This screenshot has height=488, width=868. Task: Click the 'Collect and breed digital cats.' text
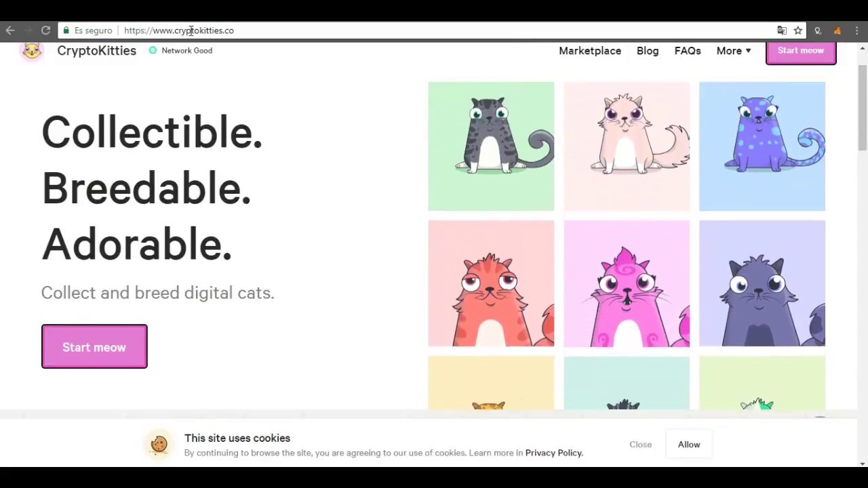[157, 293]
